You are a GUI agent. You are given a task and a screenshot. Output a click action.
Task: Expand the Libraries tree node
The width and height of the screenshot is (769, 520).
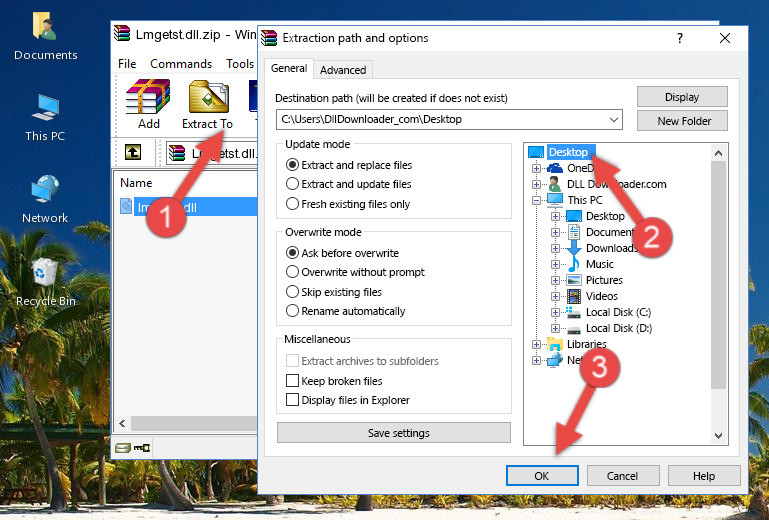tap(536, 344)
